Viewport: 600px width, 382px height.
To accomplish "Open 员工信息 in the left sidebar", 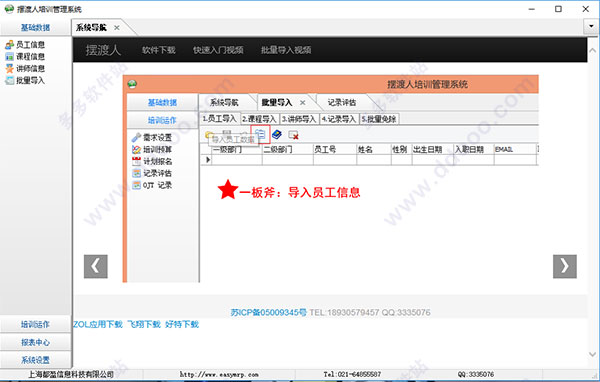I will click(25, 45).
